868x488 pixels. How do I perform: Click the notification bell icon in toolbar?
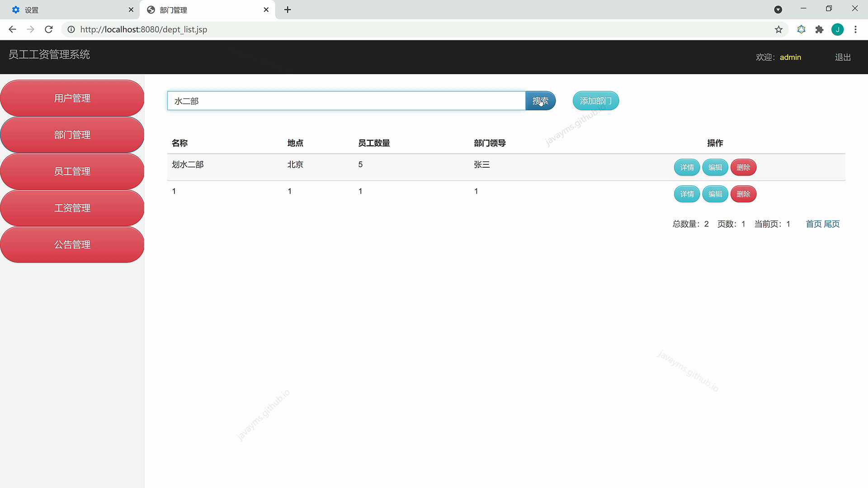tap(802, 29)
